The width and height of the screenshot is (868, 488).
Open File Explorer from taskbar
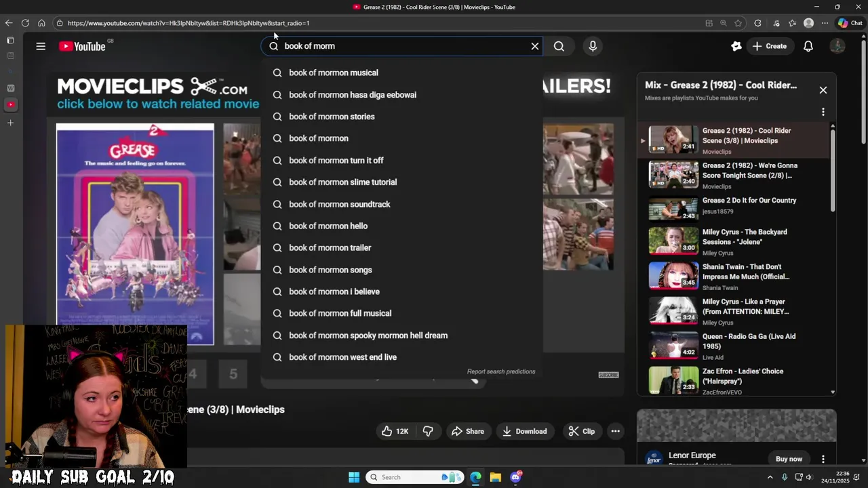[x=496, y=477]
